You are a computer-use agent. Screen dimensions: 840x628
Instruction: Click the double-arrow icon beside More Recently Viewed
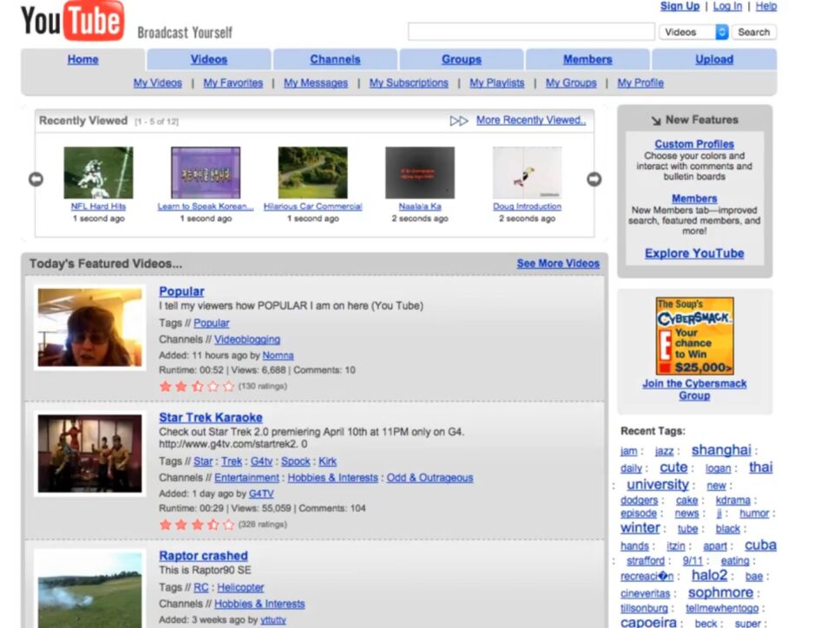(x=458, y=121)
